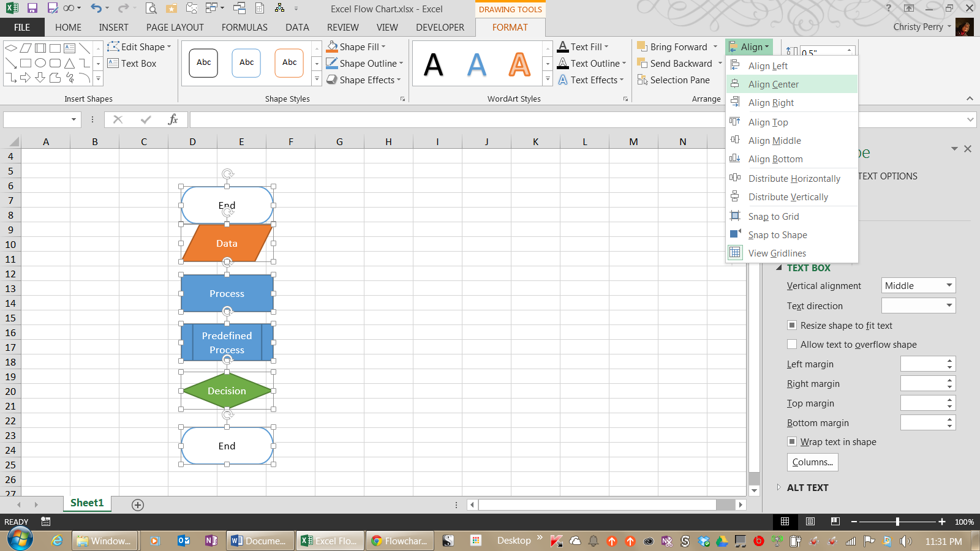Add a new sheet with the plus icon

coord(138,504)
